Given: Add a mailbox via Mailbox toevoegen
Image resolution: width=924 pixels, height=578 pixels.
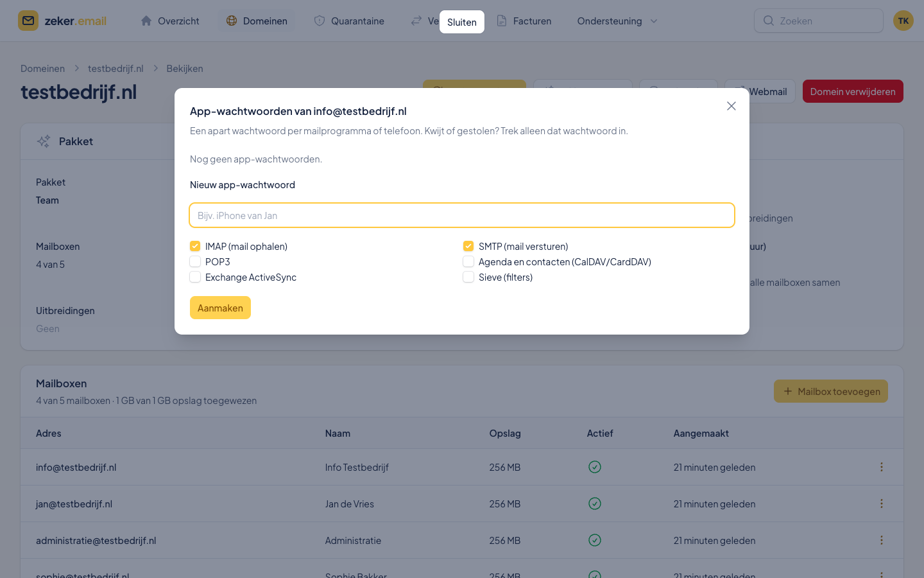Looking at the screenshot, I should [831, 391].
